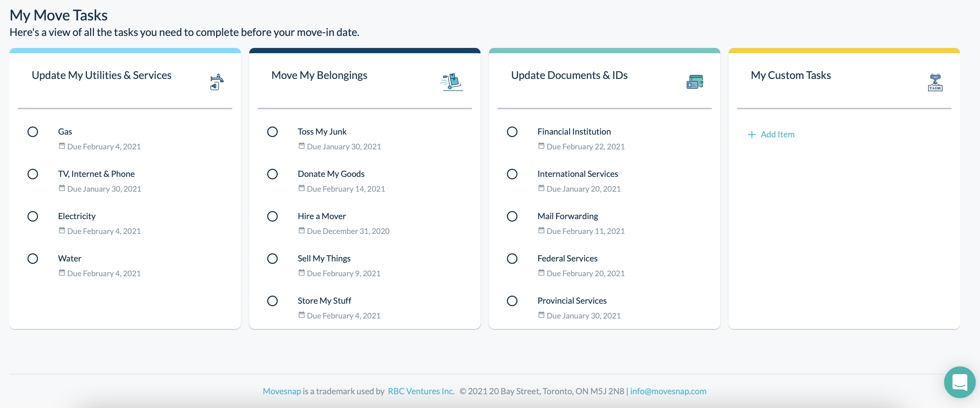The image size is (980, 408).
Task: Open the International Services task
Action: pyautogui.click(x=578, y=174)
